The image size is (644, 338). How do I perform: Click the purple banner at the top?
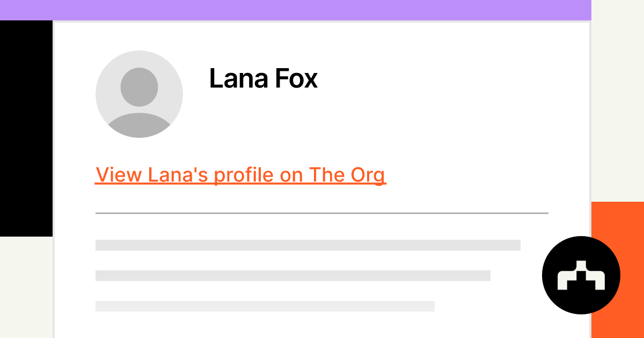(295, 10)
